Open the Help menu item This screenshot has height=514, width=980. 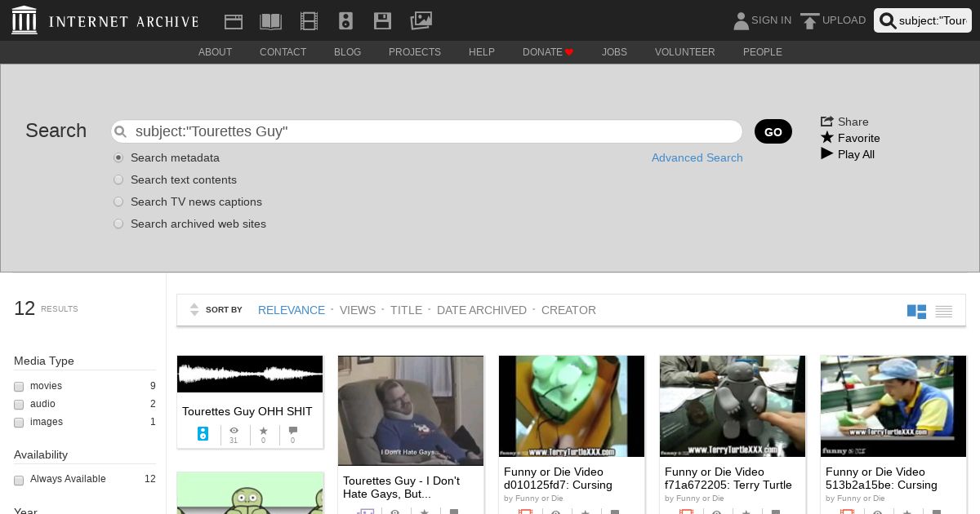pyautogui.click(x=481, y=51)
